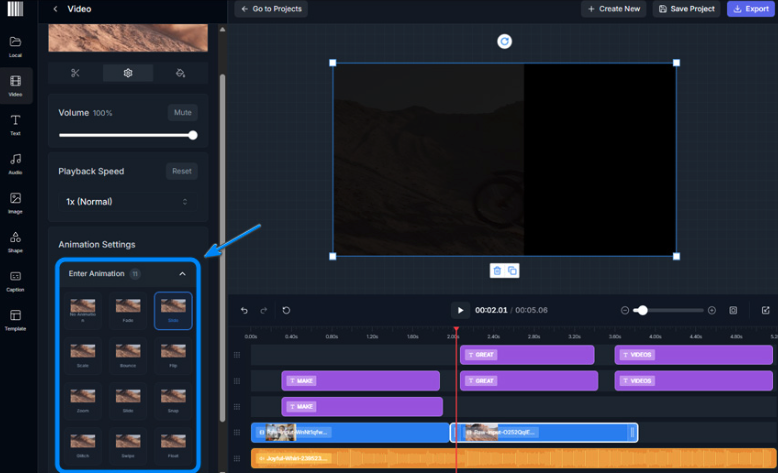The width and height of the screenshot is (778, 473).
Task: Click the fit-timeline-to-screen icon
Action: click(x=733, y=310)
